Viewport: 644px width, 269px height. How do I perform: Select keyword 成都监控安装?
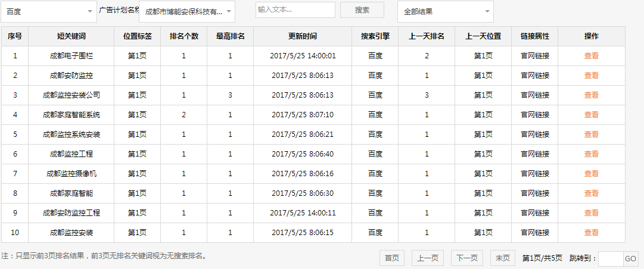(x=71, y=233)
